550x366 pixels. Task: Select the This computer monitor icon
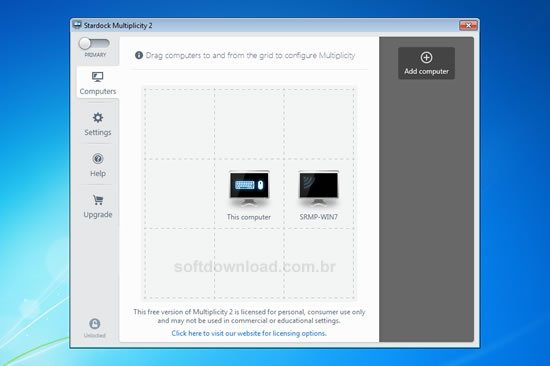(x=249, y=188)
